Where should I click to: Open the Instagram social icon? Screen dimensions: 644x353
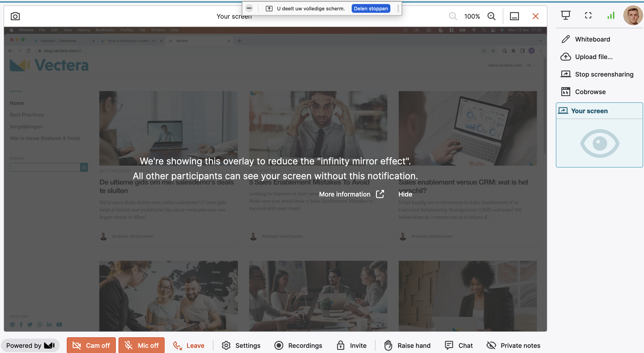coord(40,324)
